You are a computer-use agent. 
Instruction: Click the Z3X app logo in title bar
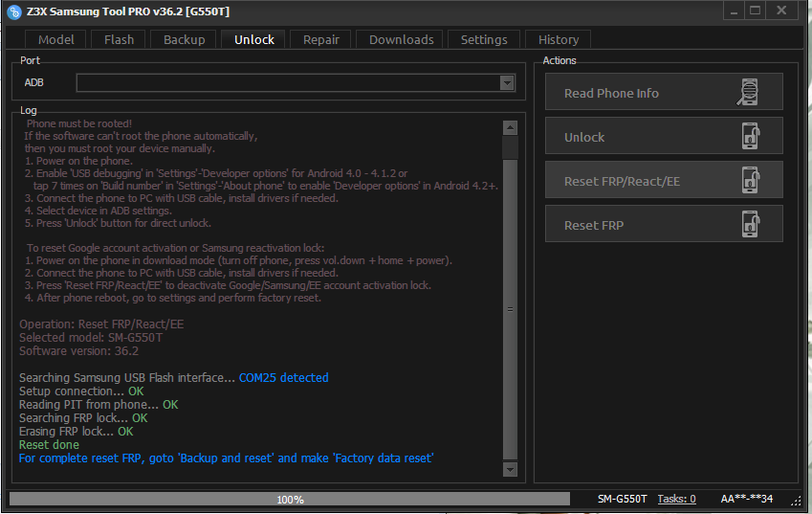point(14,11)
